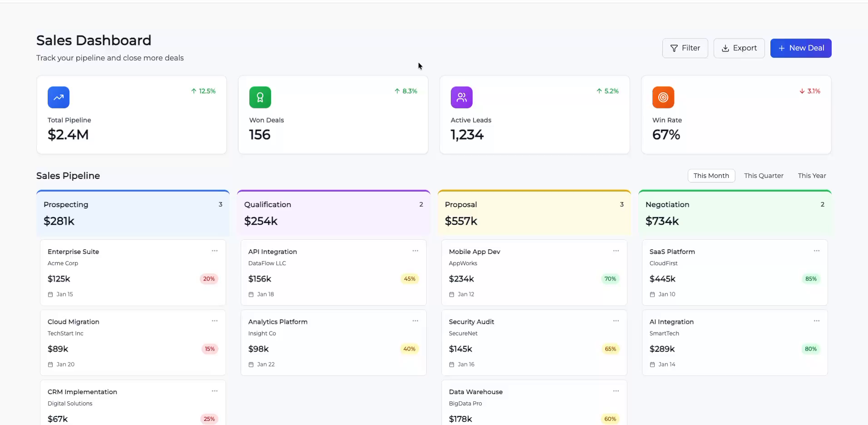Switch pipeline view to This Year
This screenshot has width=868, height=425.
pyautogui.click(x=812, y=176)
